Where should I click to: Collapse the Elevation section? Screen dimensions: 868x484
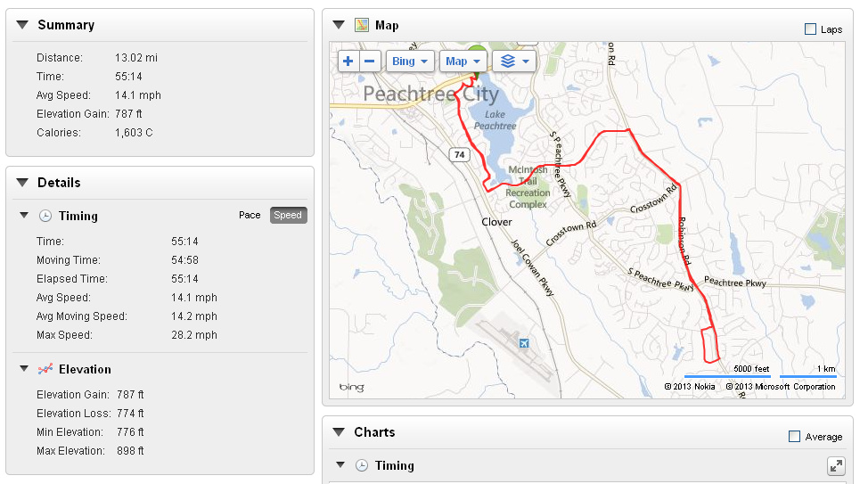24,369
